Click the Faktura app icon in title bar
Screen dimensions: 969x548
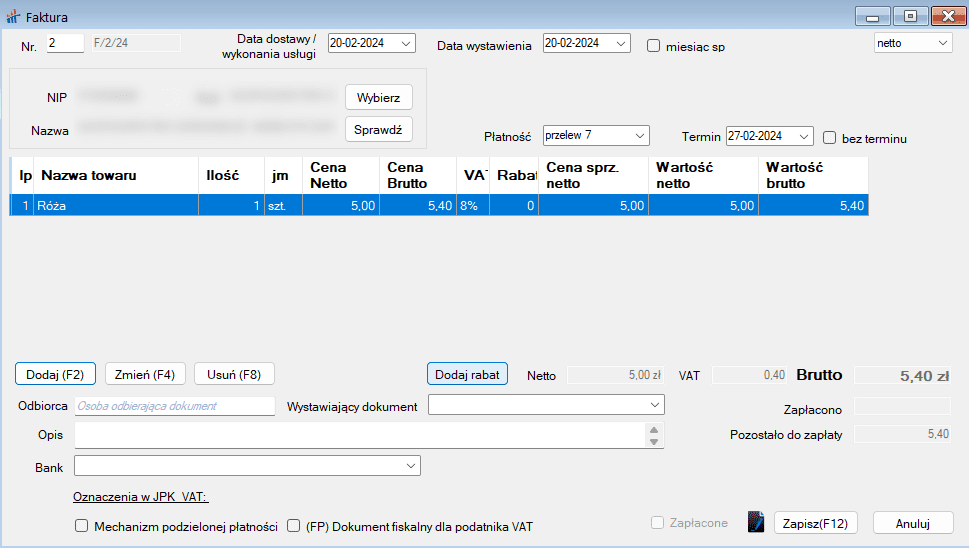(13, 16)
